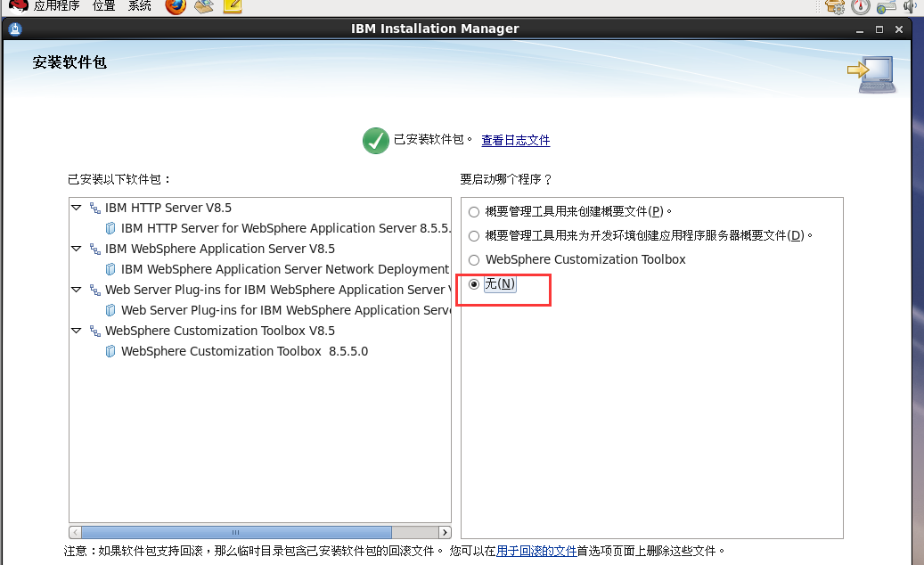Screen dimensions: 924x565
Task: Select the 概要管理工具用来创建概要文件(P) radio option
Action: pyautogui.click(x=474, y=212)
